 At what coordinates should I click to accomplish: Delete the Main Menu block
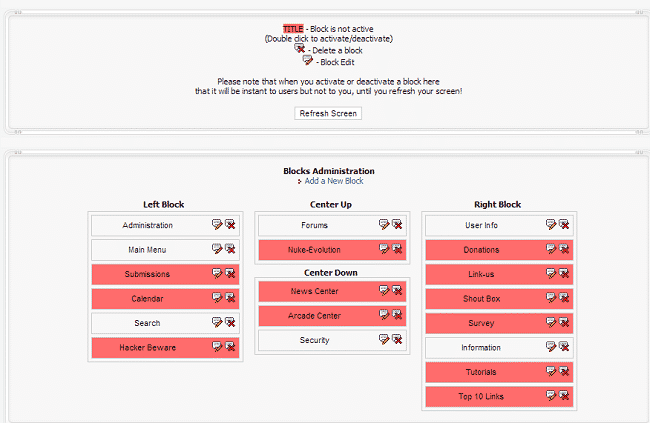pos(230,249)
